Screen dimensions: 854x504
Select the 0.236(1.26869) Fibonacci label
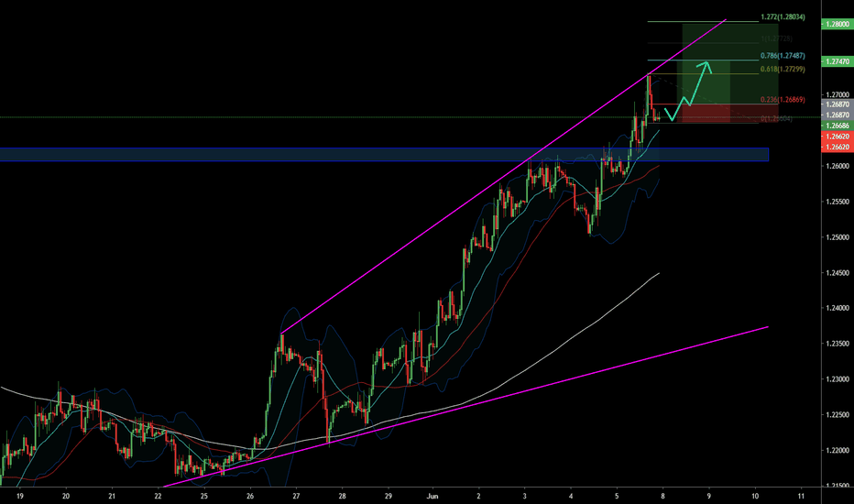(783, 100)
